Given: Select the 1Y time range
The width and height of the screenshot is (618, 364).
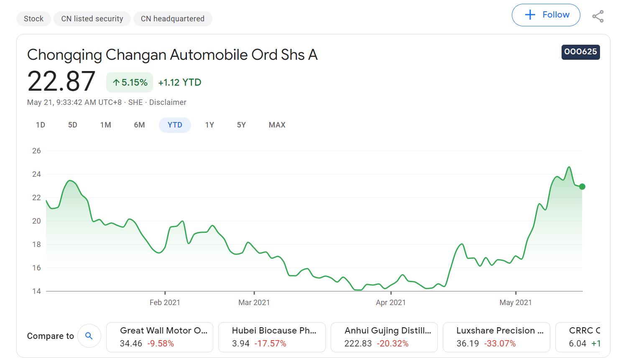Looking at the screenshot, I should click(x=209, y=125).
